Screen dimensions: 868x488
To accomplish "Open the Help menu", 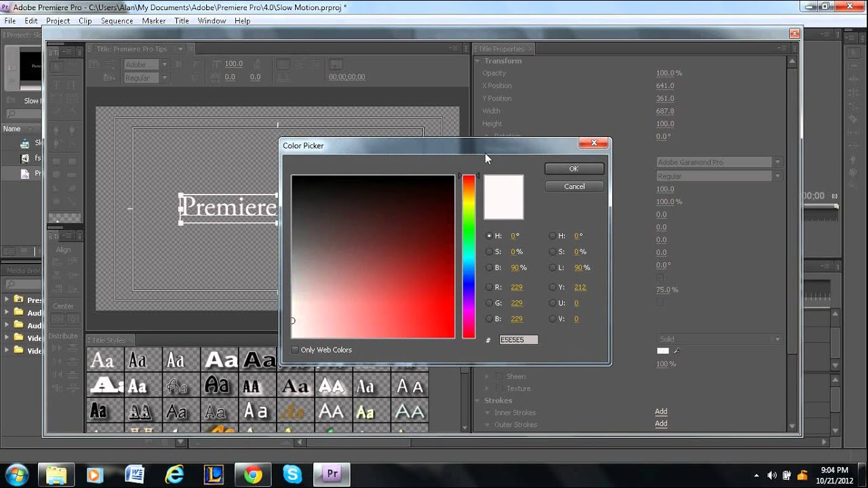I will tap(243, 21).
